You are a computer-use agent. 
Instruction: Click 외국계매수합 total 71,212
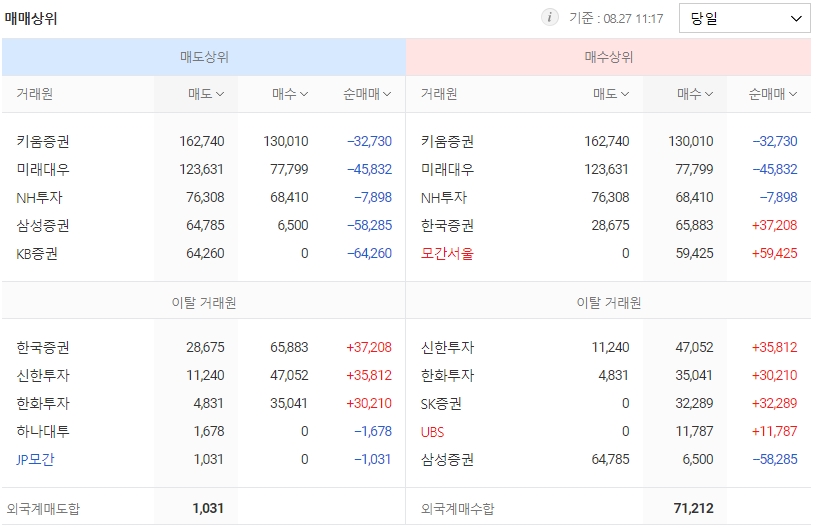694,508
